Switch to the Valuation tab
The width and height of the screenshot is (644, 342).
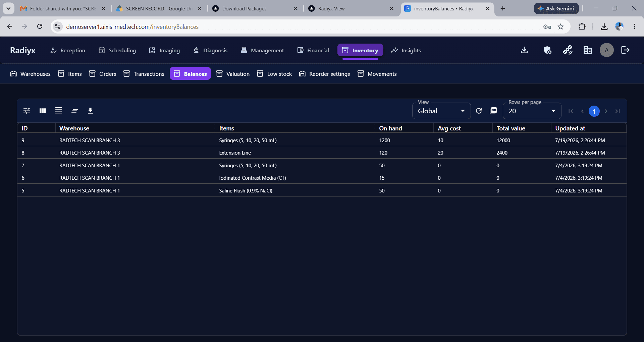pyautogui.click(x=233, y=74)
